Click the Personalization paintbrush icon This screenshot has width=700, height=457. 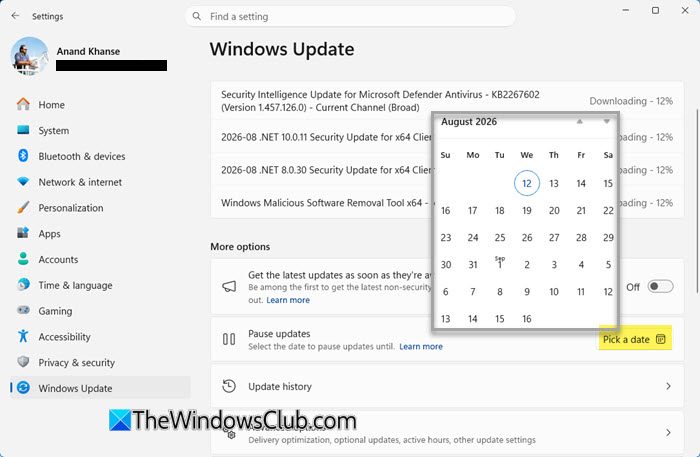23,208
